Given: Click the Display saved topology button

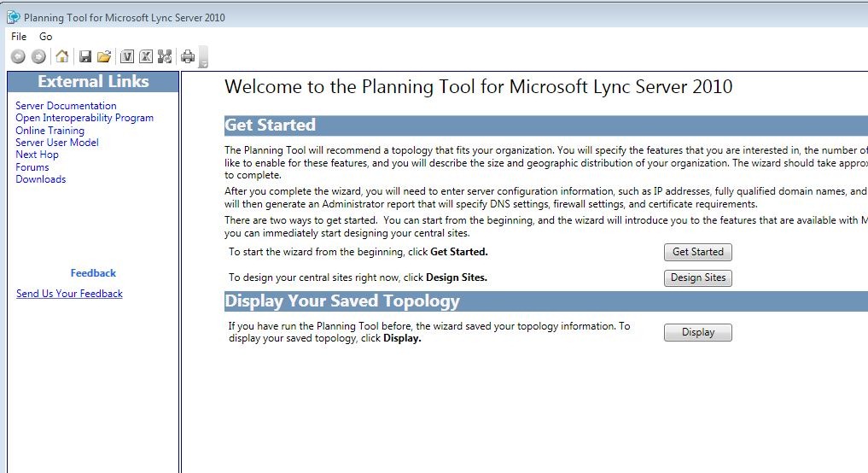Looking at the screenshot, I should coord(697,332).
